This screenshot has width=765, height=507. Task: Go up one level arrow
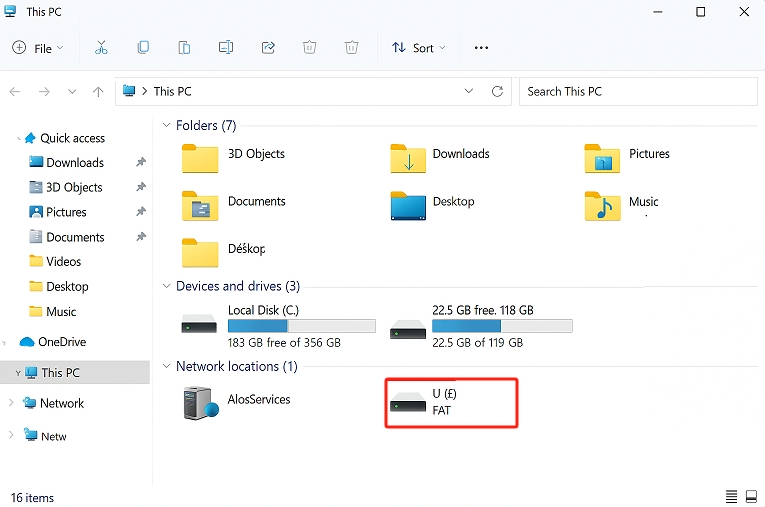tap(98, 91)
